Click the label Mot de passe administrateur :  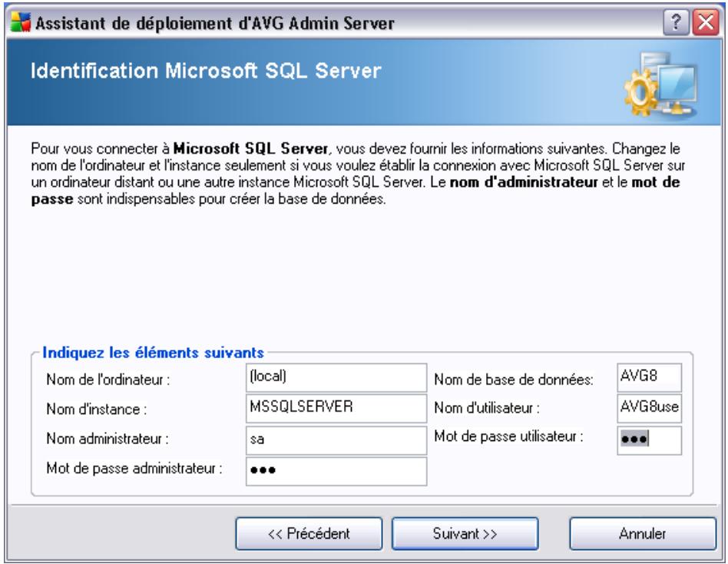click(x=134, y=468)
